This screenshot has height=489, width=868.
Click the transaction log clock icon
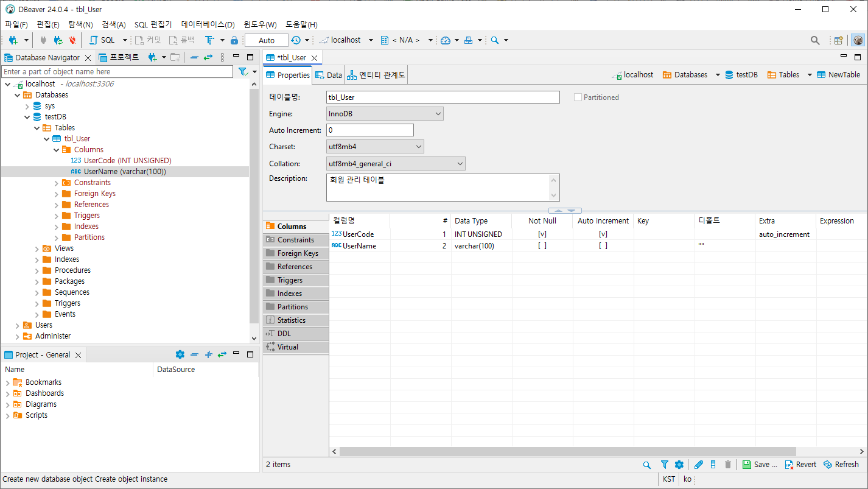(x=296, y=40)
